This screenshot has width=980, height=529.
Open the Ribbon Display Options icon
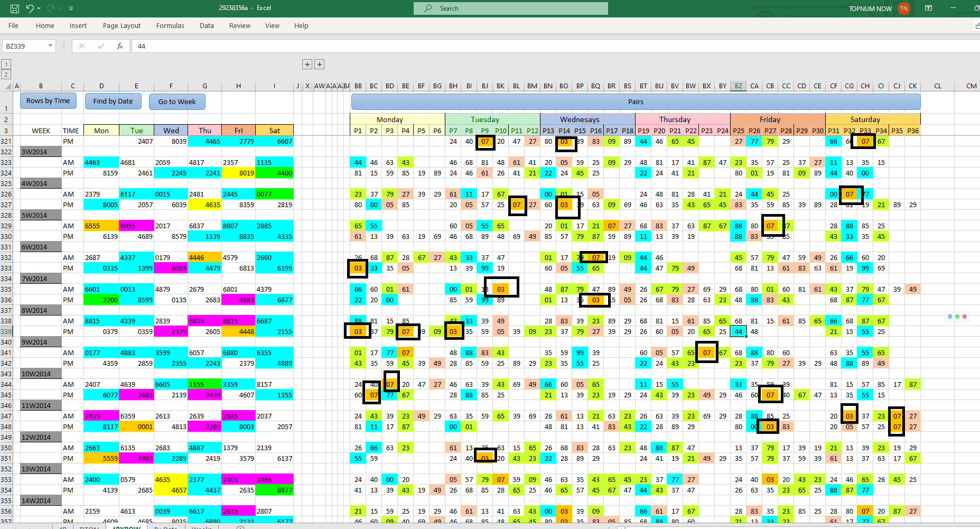pos(928,8)
